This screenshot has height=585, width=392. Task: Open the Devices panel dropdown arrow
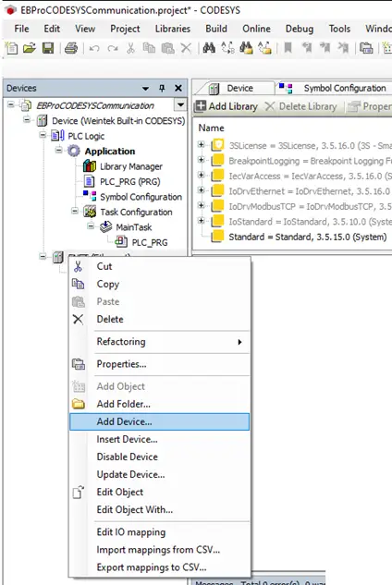tap(145, 89)
